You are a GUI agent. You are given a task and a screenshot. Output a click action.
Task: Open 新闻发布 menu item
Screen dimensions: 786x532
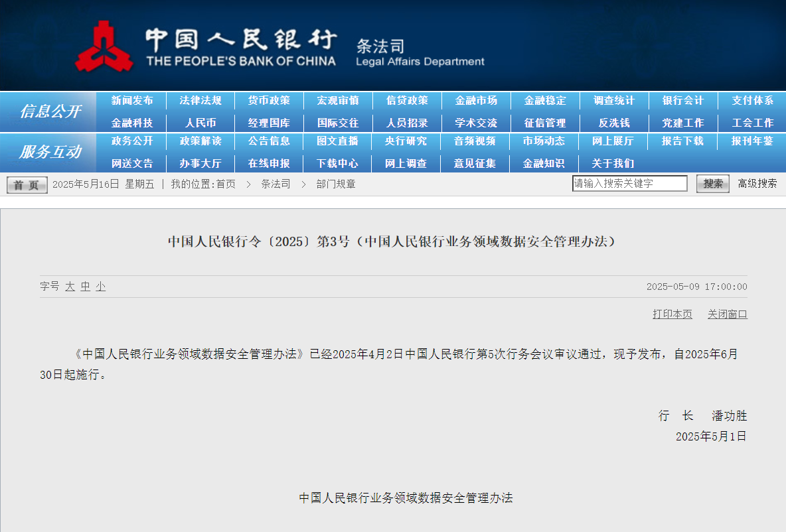pos(132,101)
